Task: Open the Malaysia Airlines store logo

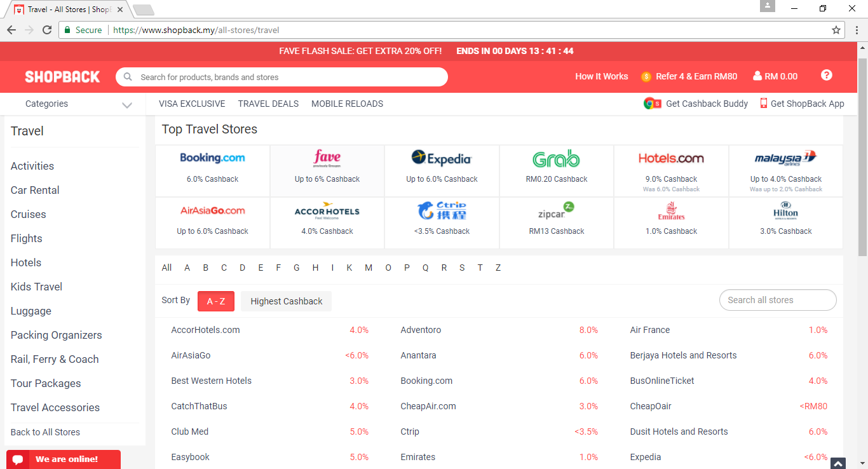Action: click(785, 158)
